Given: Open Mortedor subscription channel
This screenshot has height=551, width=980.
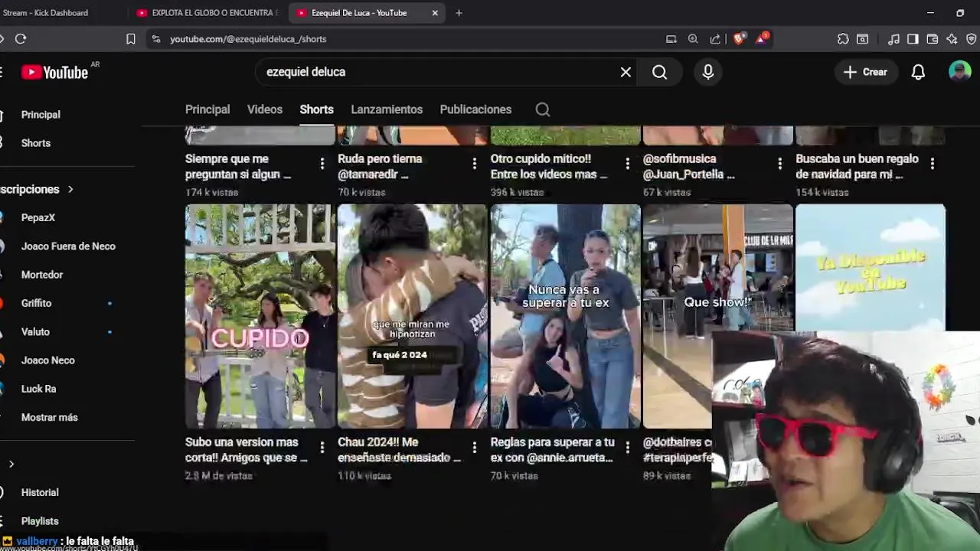Looking at the screenshot, I should click(x=42, y=275).
